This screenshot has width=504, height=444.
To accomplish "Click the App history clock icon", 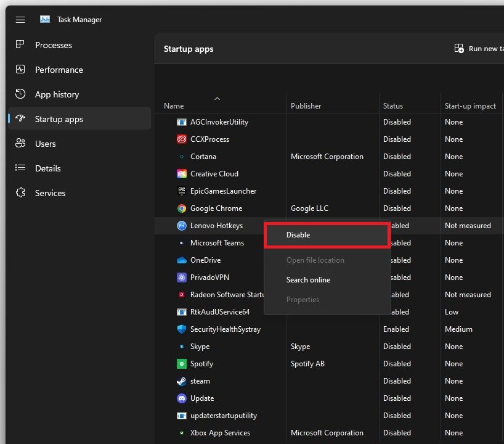I will [20, 94].
